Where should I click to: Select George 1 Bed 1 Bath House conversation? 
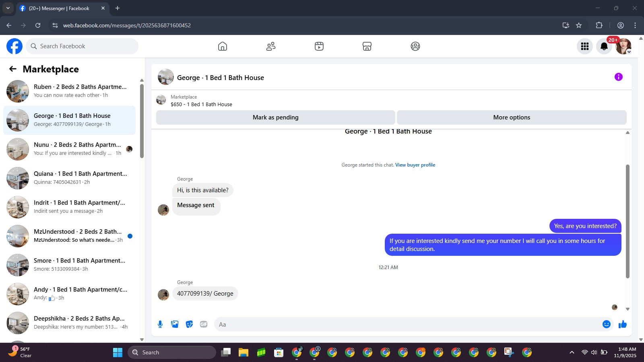[69, 120]
